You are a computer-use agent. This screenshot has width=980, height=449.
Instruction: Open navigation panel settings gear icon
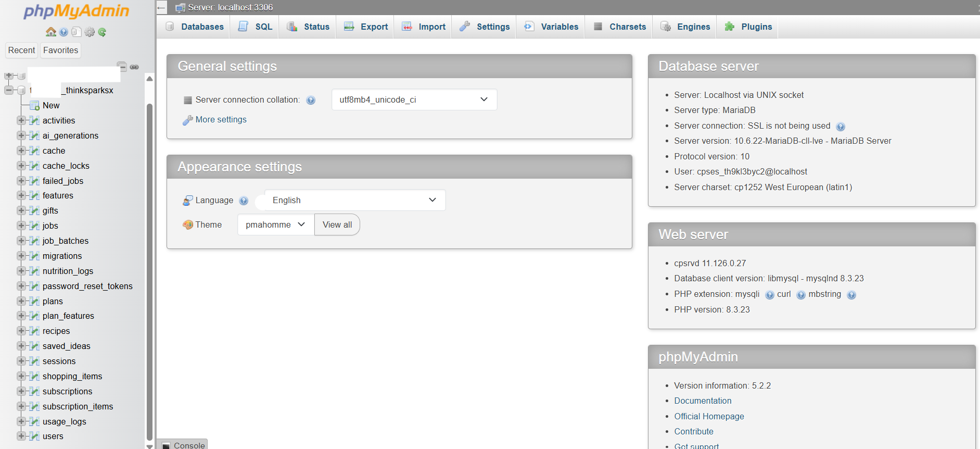(x=90, y=32)
